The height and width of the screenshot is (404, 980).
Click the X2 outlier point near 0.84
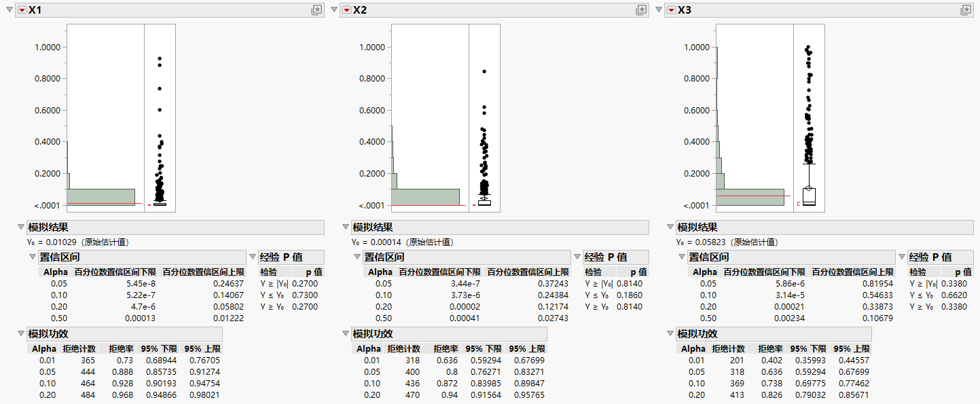tap(484, 71)
